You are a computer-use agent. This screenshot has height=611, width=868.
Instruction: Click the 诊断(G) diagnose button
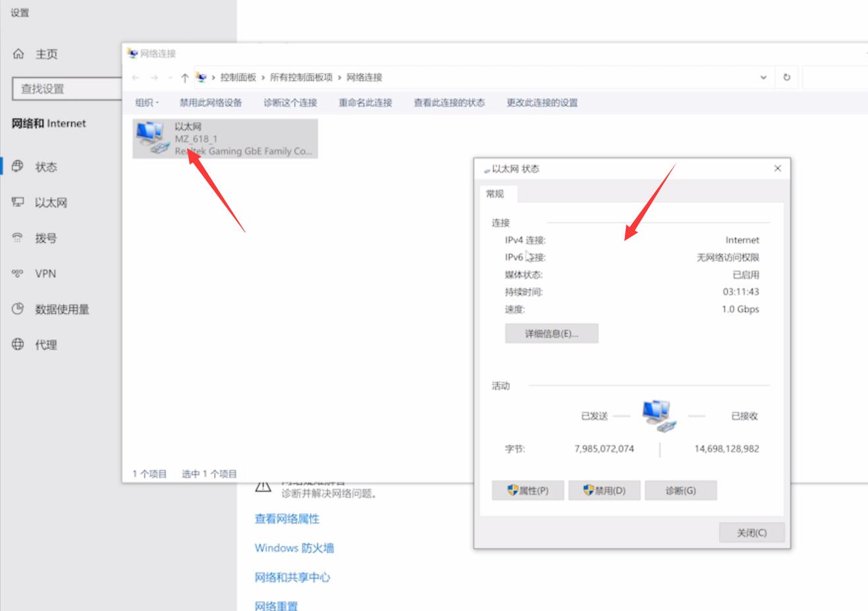tap(681, 491)
